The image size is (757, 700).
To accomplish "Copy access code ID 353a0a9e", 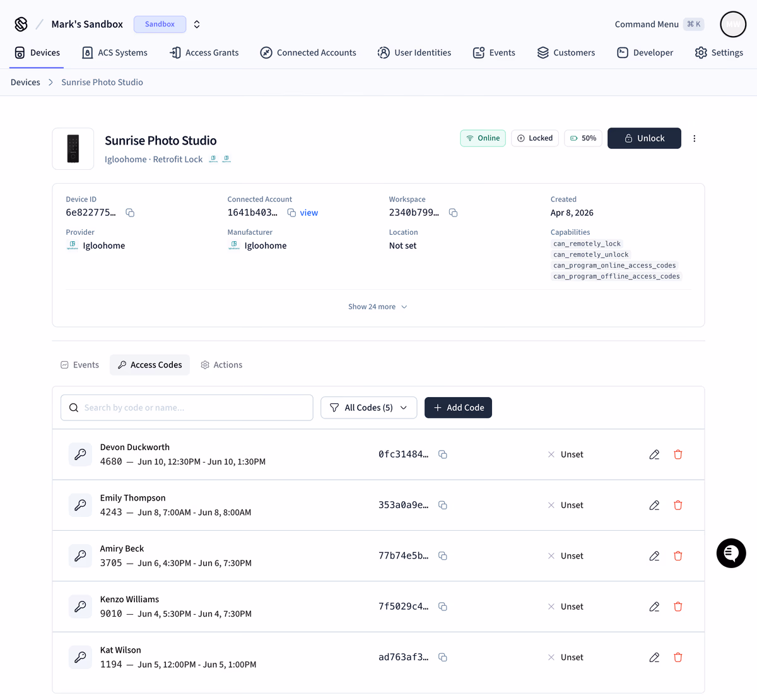I will [x=443, y=505].
